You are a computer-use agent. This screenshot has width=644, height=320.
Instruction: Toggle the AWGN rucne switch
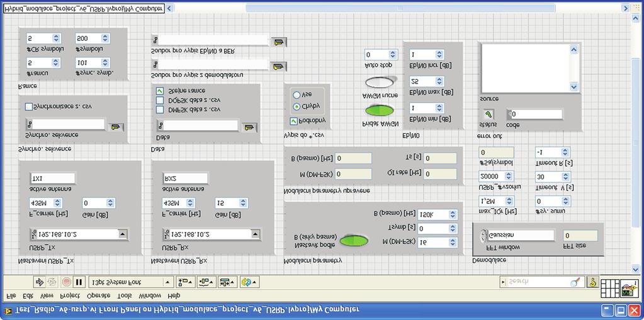380,82
